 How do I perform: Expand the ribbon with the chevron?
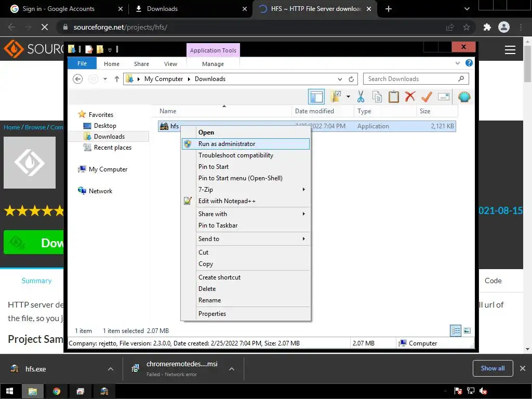(x=458, y=63)
